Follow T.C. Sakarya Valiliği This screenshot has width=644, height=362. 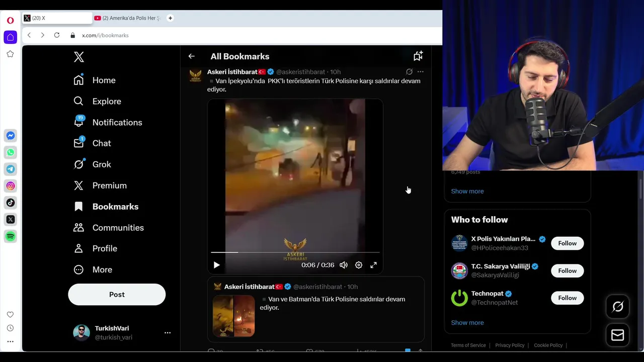pos(567,270)
